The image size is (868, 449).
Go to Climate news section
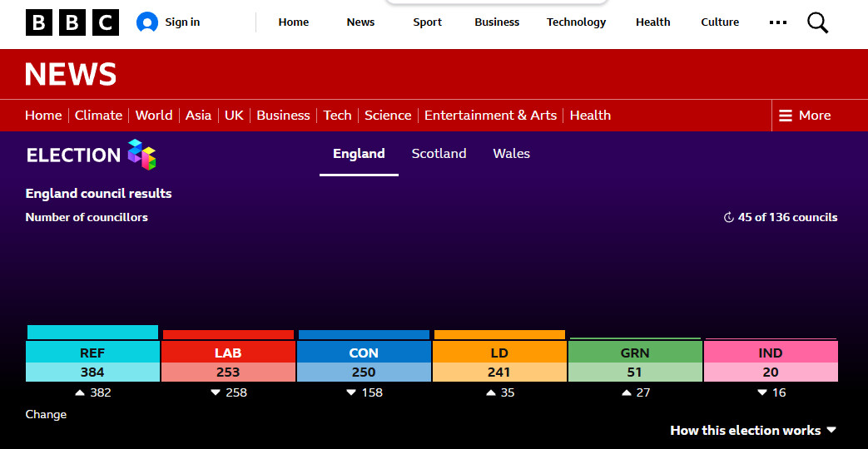click(98, 115)
